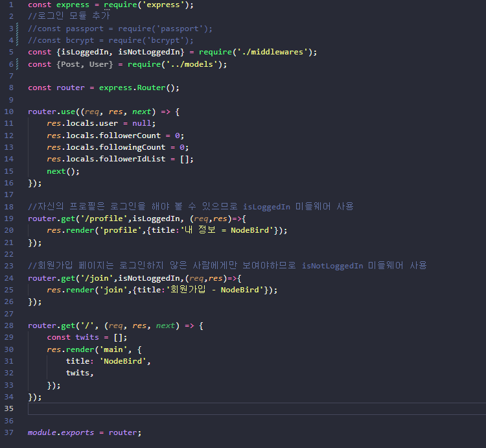486x448 pixels.
Task: Click res.render('join' on line 25
Action: click(x=87, y=290)
